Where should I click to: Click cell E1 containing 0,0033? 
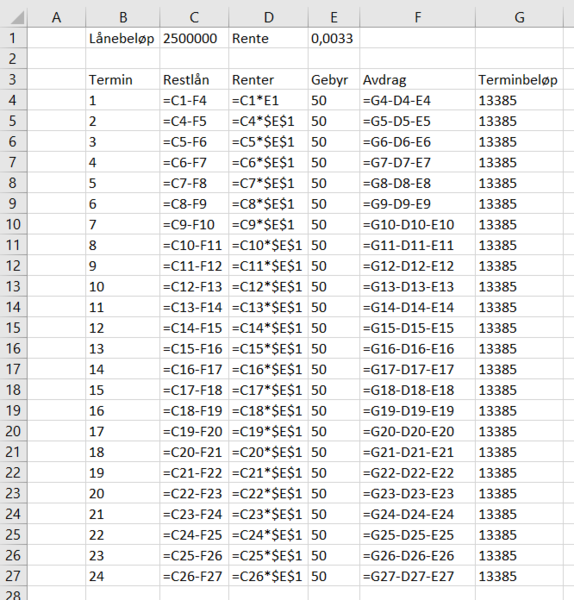pos(334,38)
